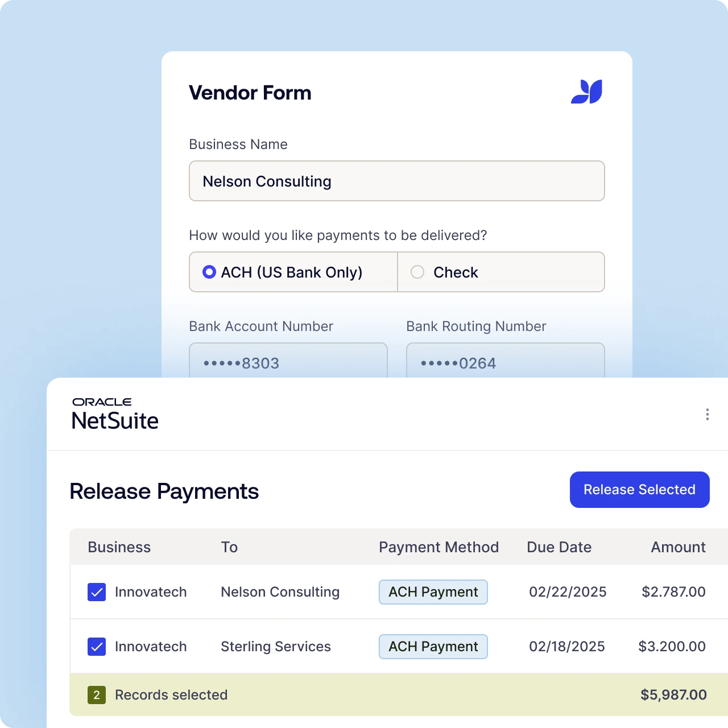728x728 pixels.
Task: Click the green records count badge
Action: tap(97, 694)
